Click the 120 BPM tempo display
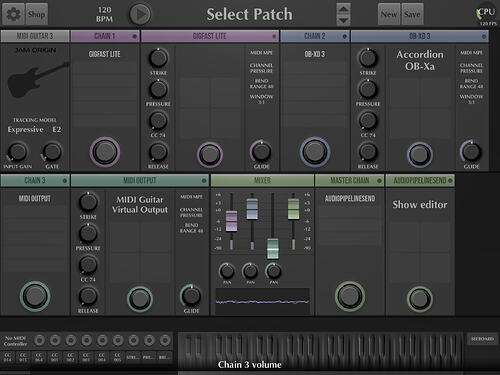 tap(104, 14)
